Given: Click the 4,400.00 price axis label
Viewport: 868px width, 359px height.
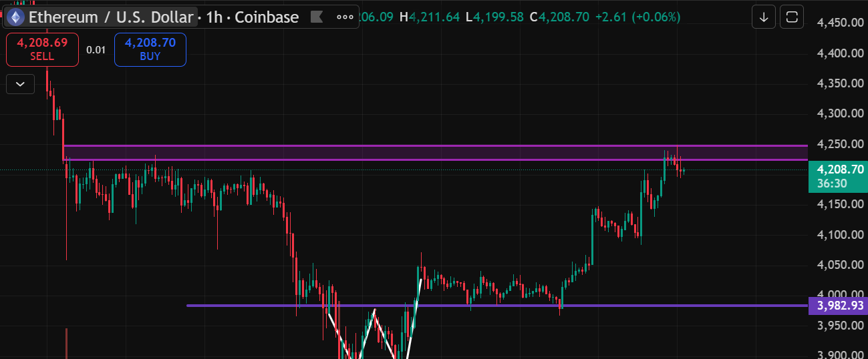Looking at the screenshot, I should (x=841, y=53).
